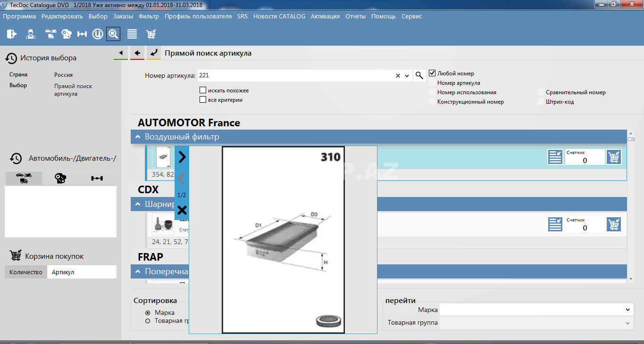Select the axle search toolbar icon
Screen dimensions: 644x344
(x=82, y=34)
